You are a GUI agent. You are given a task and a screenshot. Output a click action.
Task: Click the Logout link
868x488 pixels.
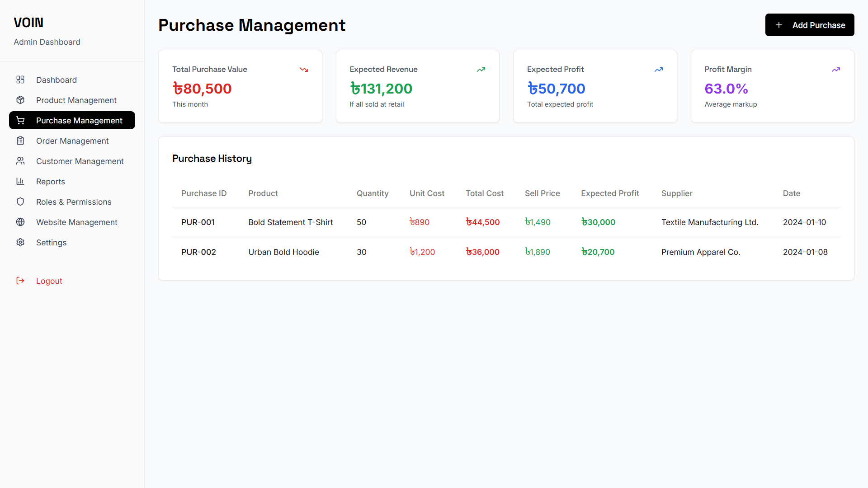coord(49,281)
